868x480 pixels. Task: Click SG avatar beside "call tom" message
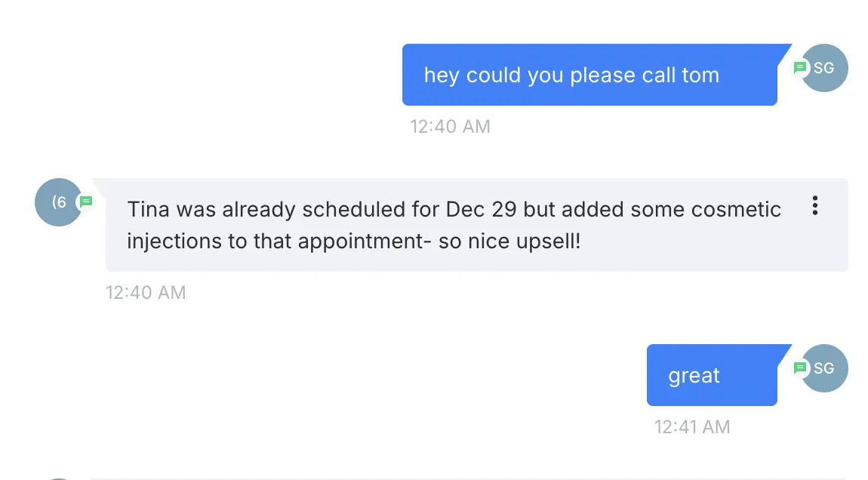tap(824, 67)
